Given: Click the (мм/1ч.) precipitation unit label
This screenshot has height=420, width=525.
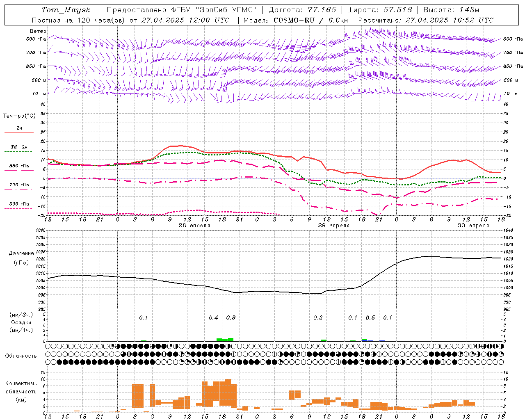Looking at the screenshot, I should click(21, 330).
